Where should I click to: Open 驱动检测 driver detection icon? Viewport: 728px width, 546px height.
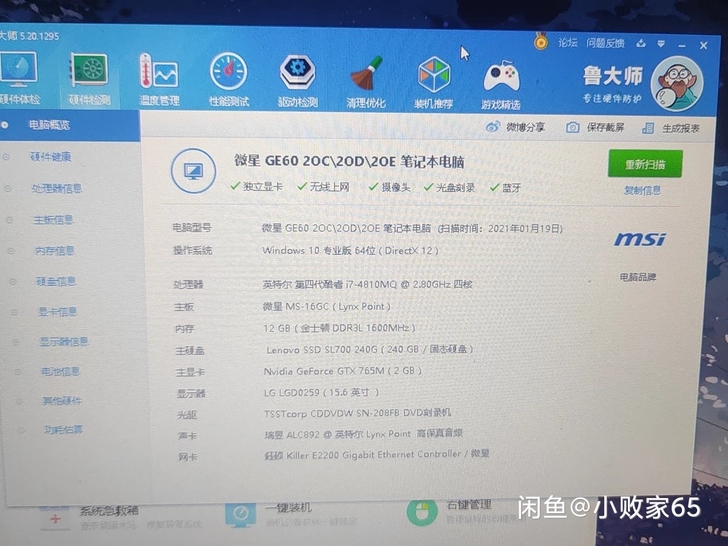298,81
